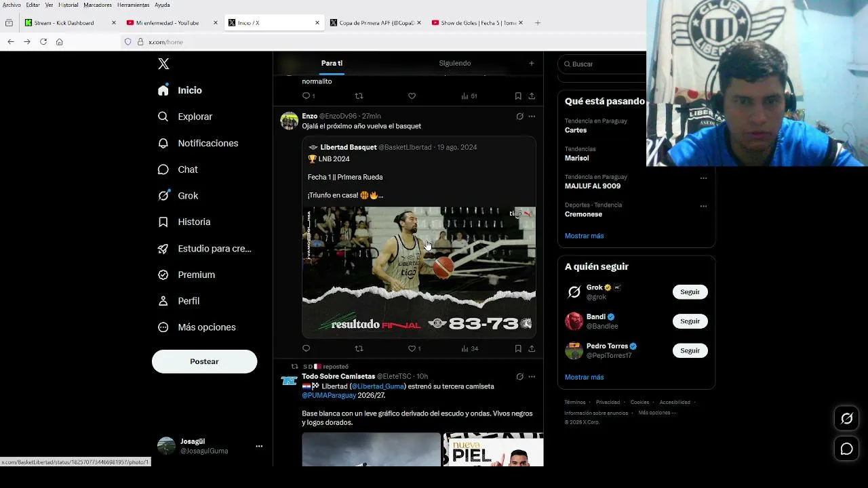Open options for Cremonese trend

pos(703,206)
